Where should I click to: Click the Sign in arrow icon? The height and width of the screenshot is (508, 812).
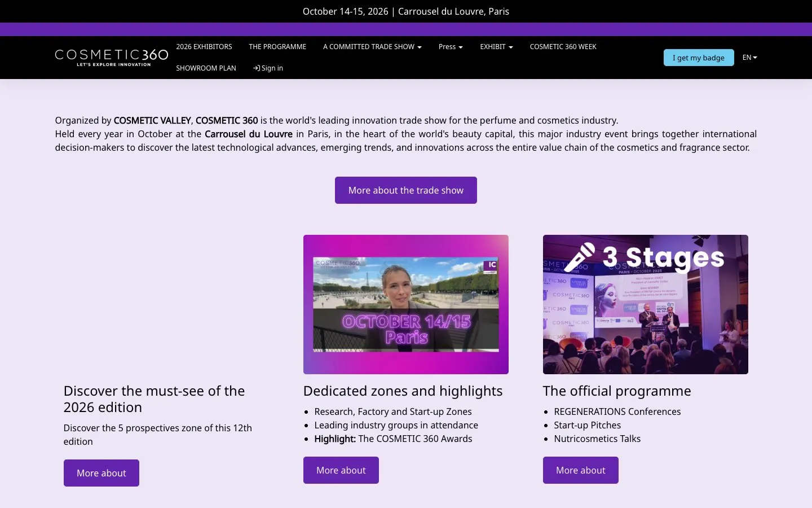click(257, 68)
